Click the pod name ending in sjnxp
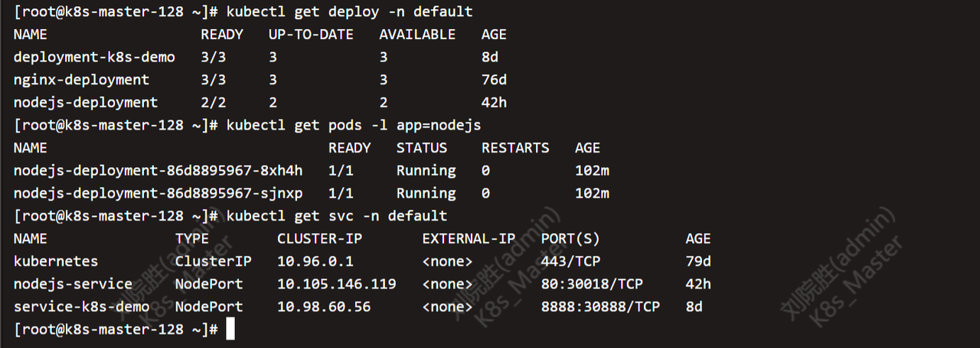This screenshot has width=980, height=348. [158, 193]
